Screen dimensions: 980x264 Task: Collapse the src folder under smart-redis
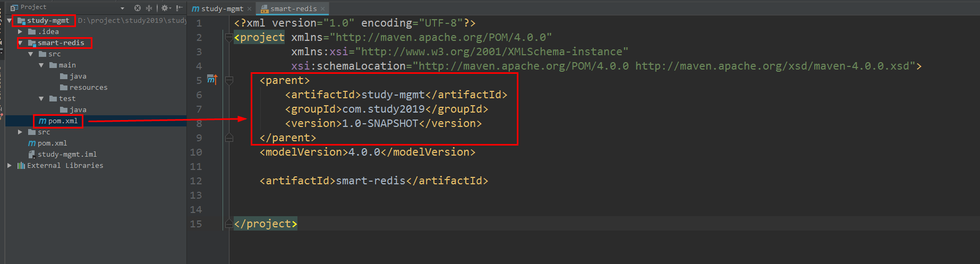click(31, 54)
